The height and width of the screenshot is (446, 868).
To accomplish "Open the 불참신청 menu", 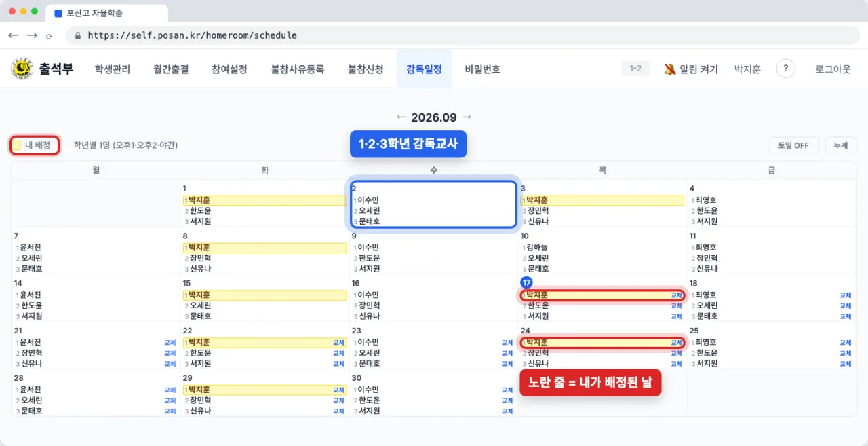I will click(366, 69).
